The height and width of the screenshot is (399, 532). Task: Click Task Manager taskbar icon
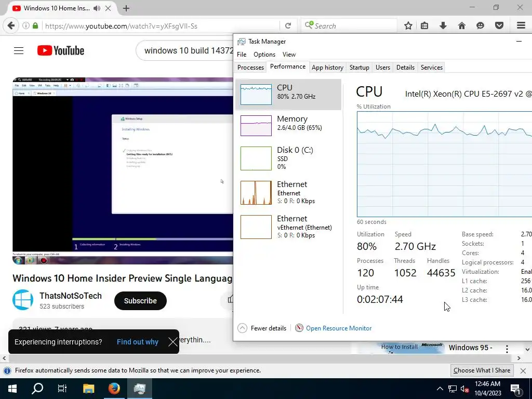coord(139,389)
